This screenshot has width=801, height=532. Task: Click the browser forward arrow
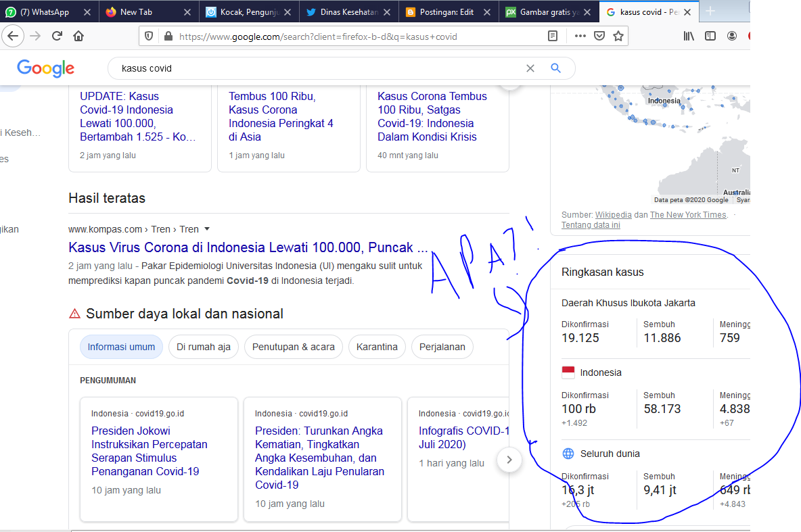point(35,36)
